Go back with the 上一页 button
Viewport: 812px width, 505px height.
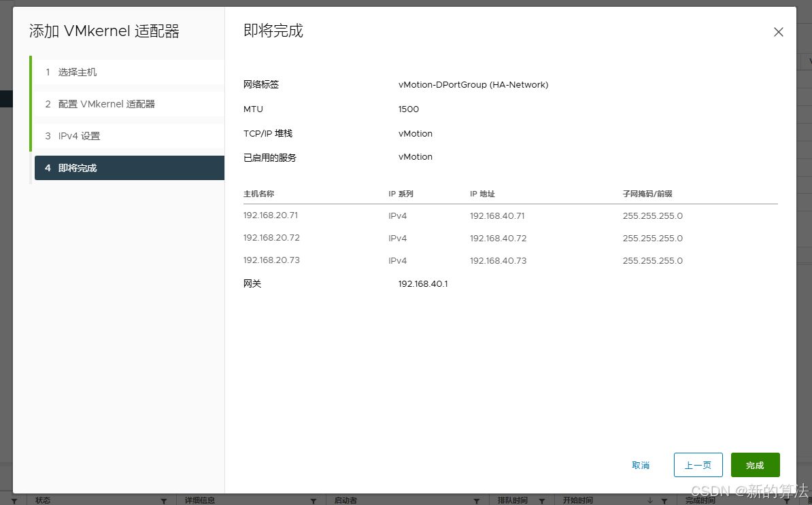coord(698,465)
